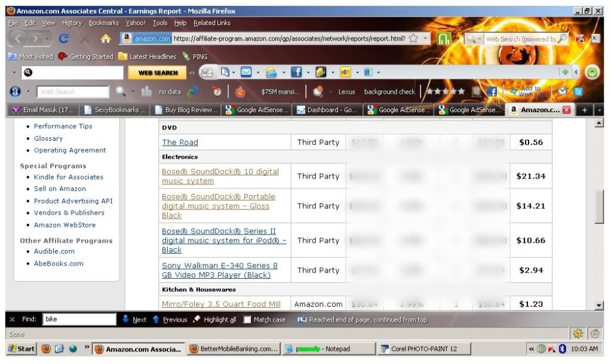Switch to the Dashboard tab
The width and height of the screenshot is (611, 364).
click(328, 110)
